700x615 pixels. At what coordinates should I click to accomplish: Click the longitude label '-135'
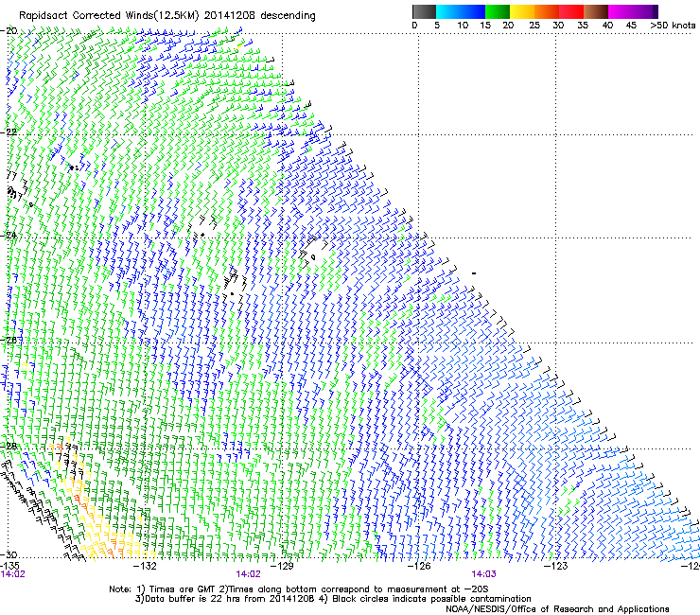click(9, 566)
